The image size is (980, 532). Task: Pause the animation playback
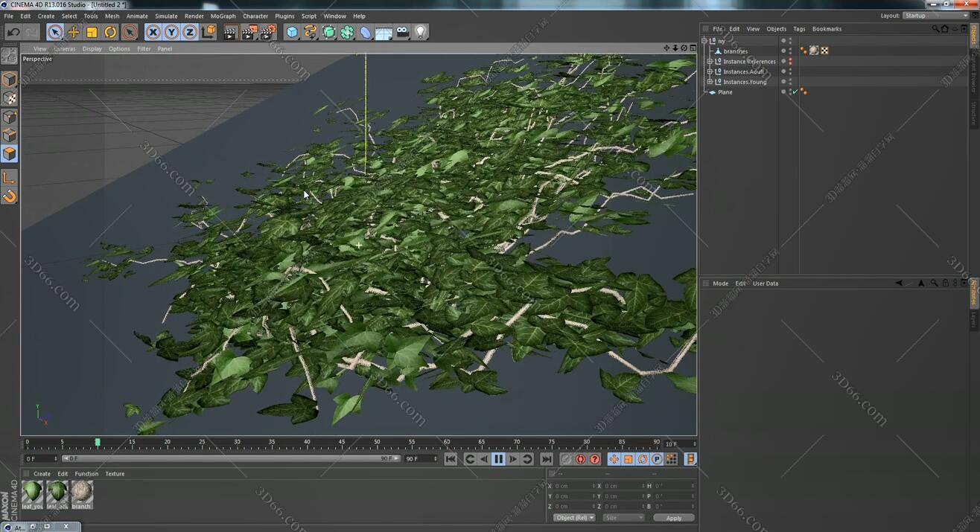[498, 459]
